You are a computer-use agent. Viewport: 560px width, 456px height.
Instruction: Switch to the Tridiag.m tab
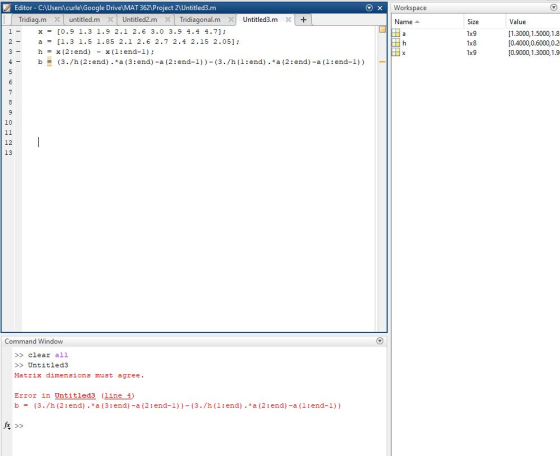32,20
